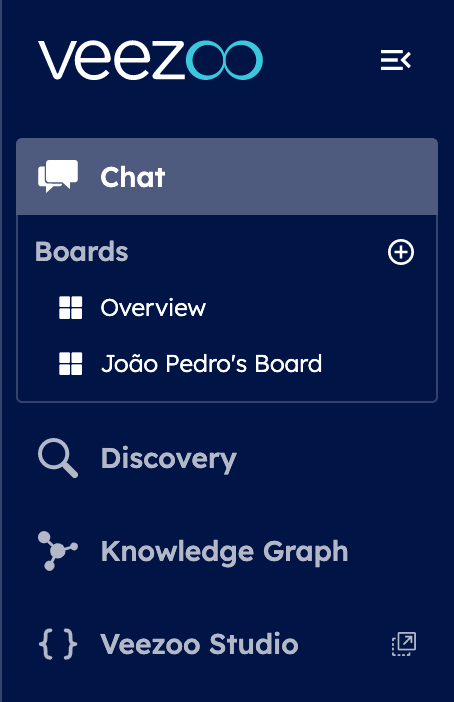Screen dimensions: 454x702
Task: Select the highlighted Chat row's empty right area
Action: coord(301,177)
